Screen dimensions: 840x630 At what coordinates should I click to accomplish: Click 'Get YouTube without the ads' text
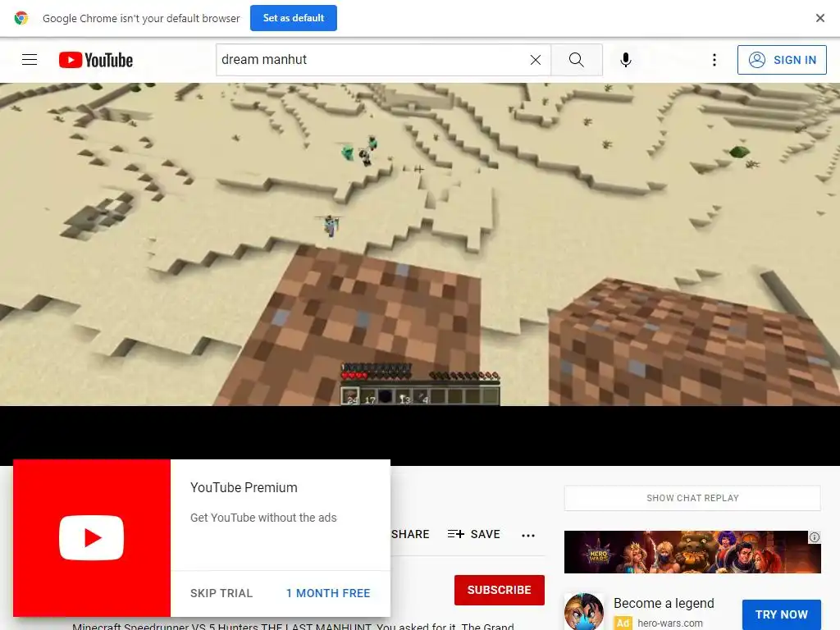point(263,518)
